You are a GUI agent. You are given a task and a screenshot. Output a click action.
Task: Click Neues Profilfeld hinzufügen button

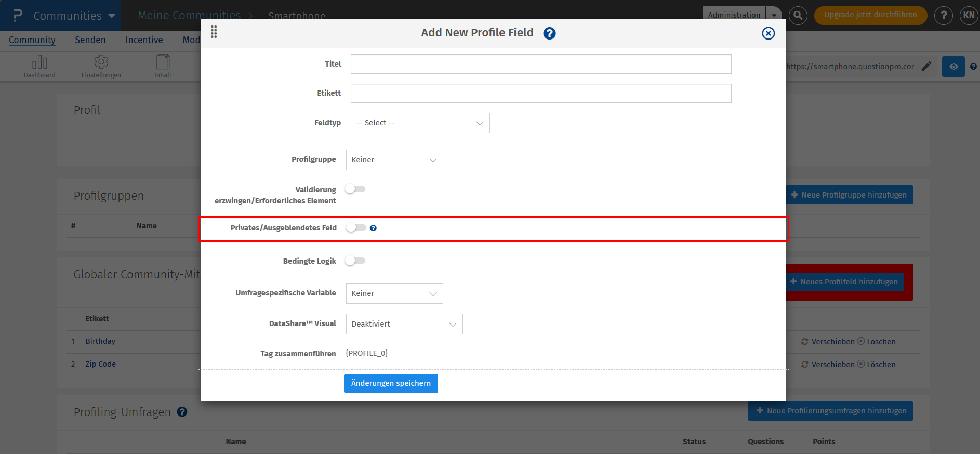pos(844,282)
